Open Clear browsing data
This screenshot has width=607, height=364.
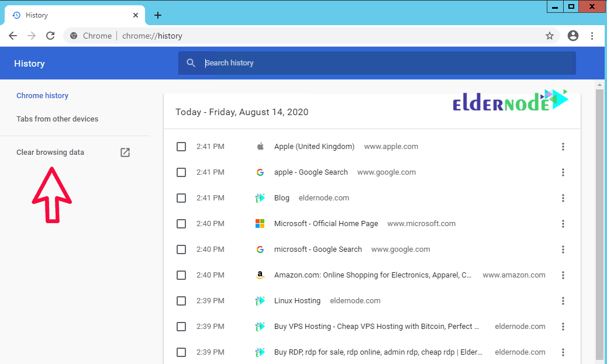pyautogui.click(x=50, y=152)
